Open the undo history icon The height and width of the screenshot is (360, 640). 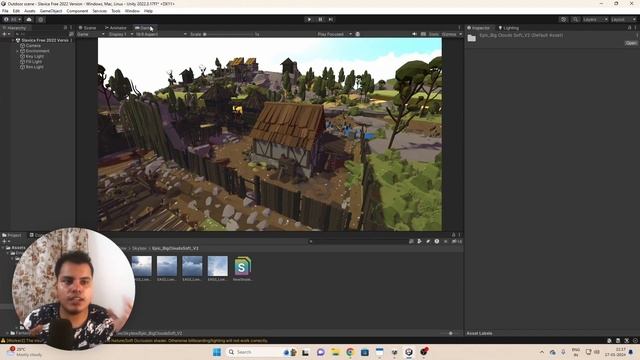click(x=563, y=19)
